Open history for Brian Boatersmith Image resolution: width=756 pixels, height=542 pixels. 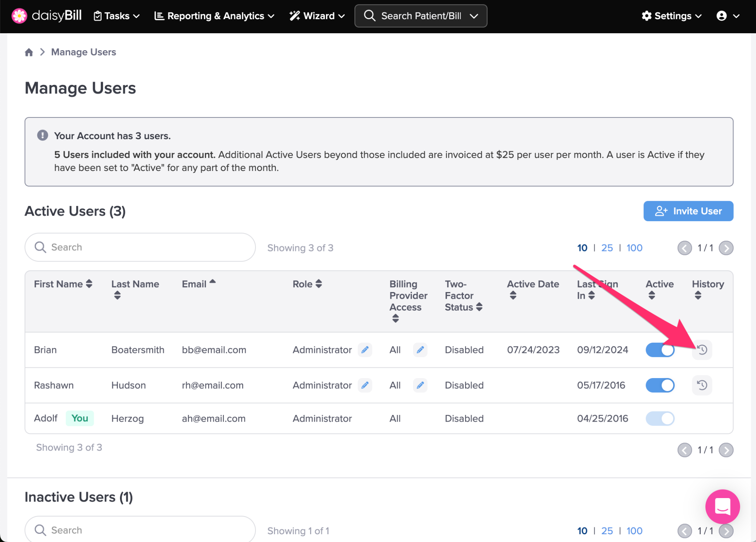coord(702,350)
